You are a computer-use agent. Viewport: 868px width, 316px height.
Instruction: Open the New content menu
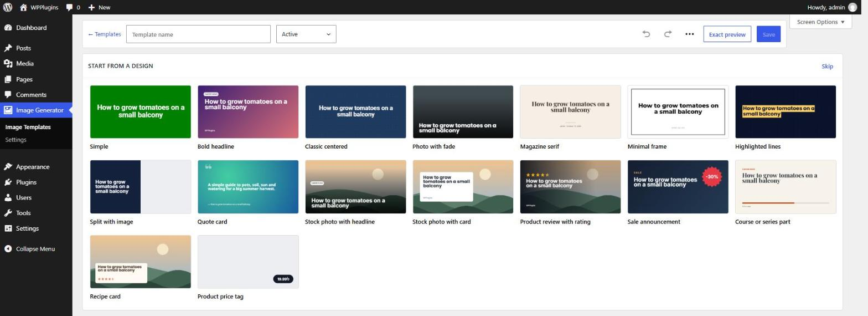(x=99, y=7)
